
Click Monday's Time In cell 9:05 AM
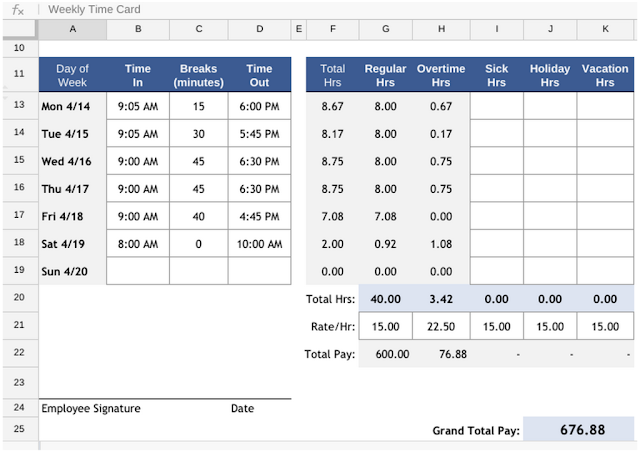click(138, 106)
